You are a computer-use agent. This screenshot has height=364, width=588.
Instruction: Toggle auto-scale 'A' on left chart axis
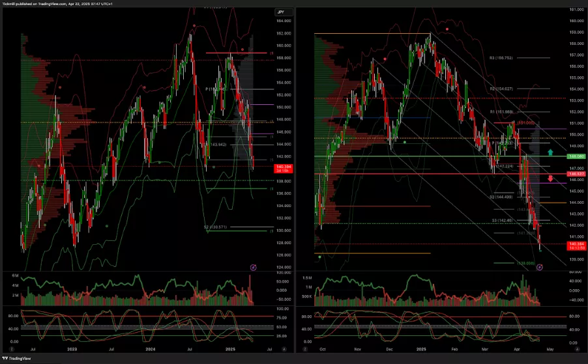(284, 350)
